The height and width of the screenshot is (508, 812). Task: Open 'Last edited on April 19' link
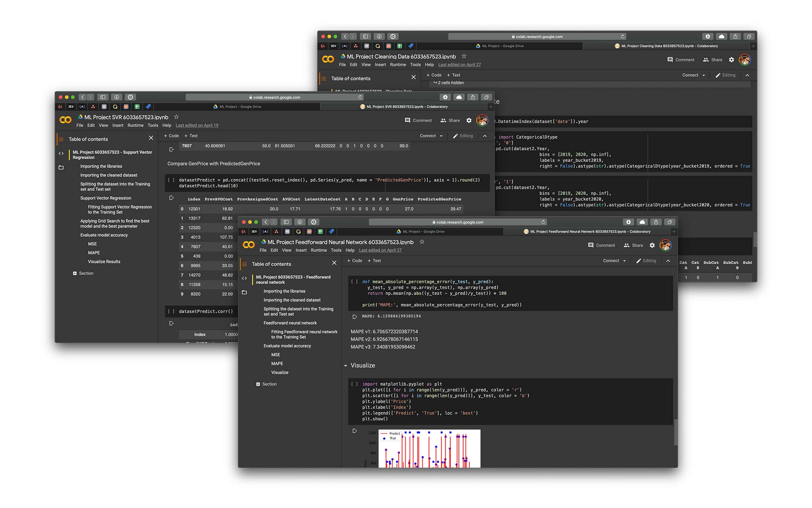pos(197,125)
